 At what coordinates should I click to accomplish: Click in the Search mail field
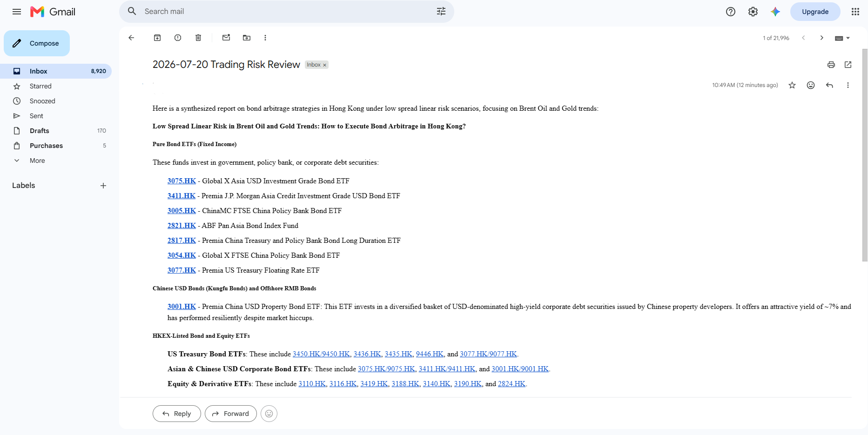286,11
